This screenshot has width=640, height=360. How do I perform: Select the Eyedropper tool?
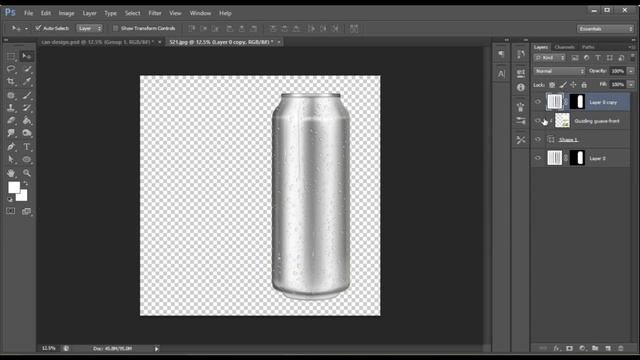point(27,82)
